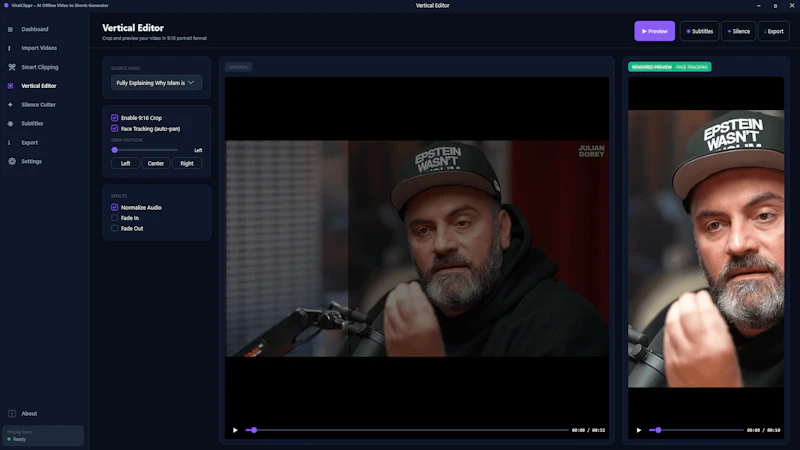This screenshot has height=450, width=800.
Task: Open Subtitles from the sidebar
Action: [32, 123]
